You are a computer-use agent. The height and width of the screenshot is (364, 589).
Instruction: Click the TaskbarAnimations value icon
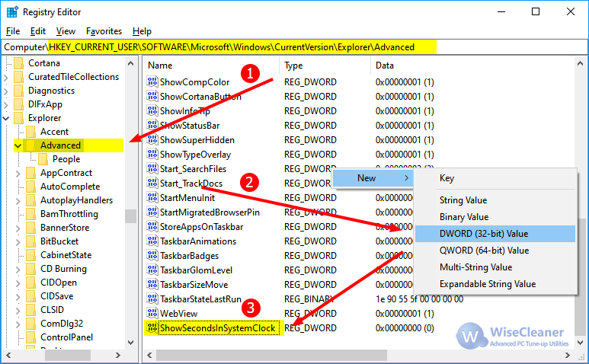pos(152,241)
